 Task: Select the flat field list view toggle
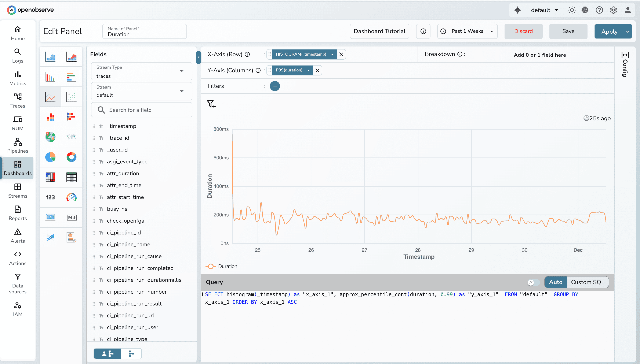coord(131,353)
